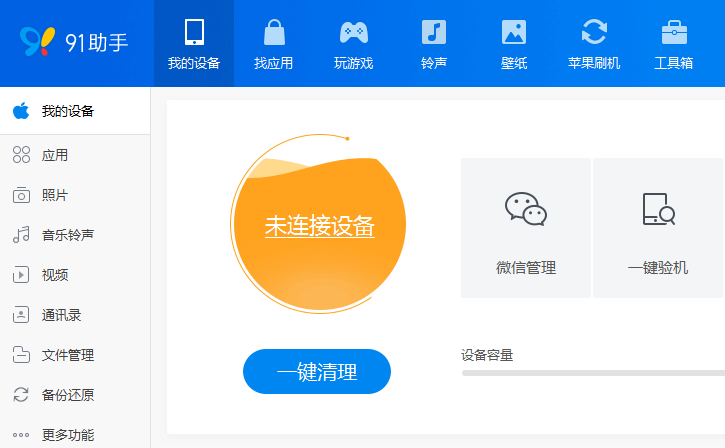Click the 设备容量 capacity bar
Image resolution: width=725 pixels, height=448 pixels.
pos(593,373)
